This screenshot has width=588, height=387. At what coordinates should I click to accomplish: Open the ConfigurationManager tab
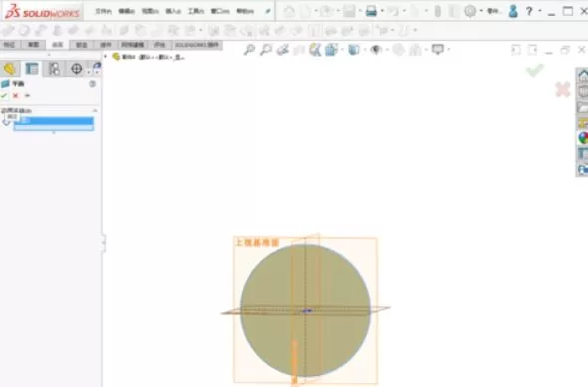coord(54,69)
